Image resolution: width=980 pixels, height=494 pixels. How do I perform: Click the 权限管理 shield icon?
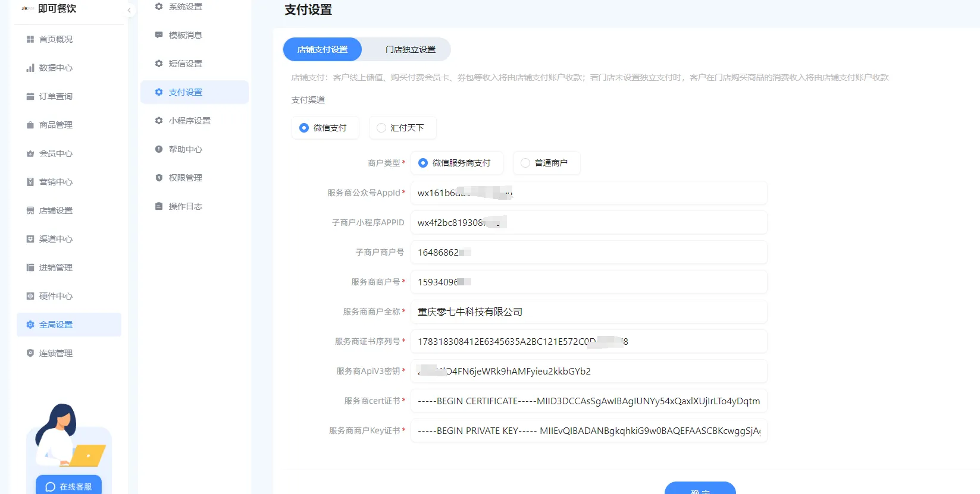coord(159,178)
